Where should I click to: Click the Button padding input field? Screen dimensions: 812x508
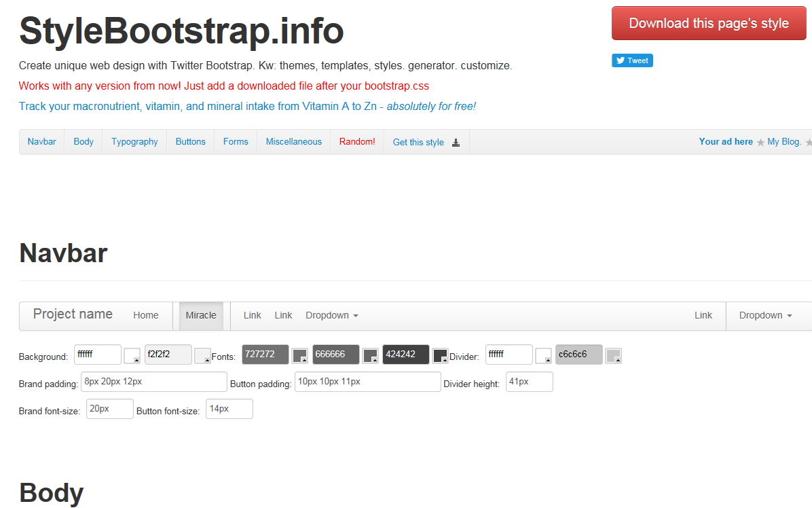coord(368,382)
